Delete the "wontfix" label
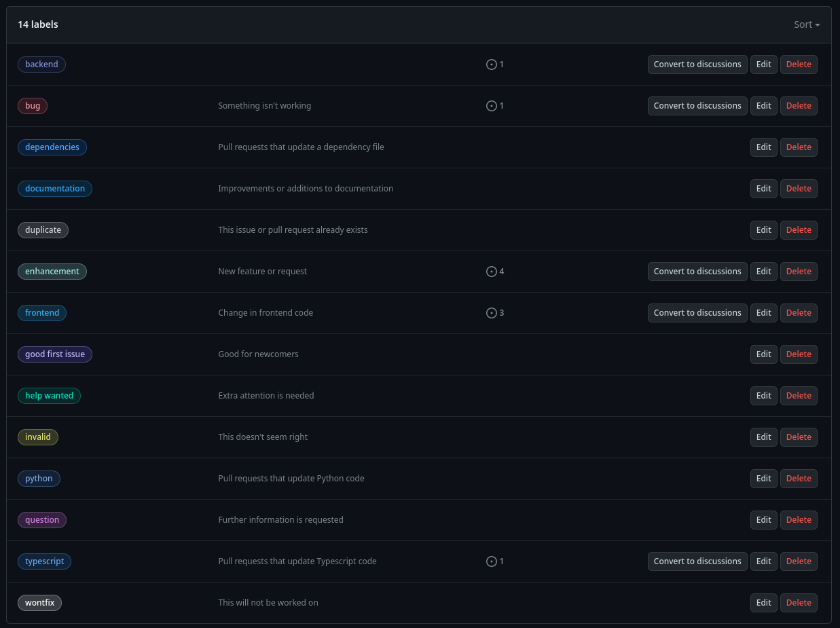 coord(799,602)
